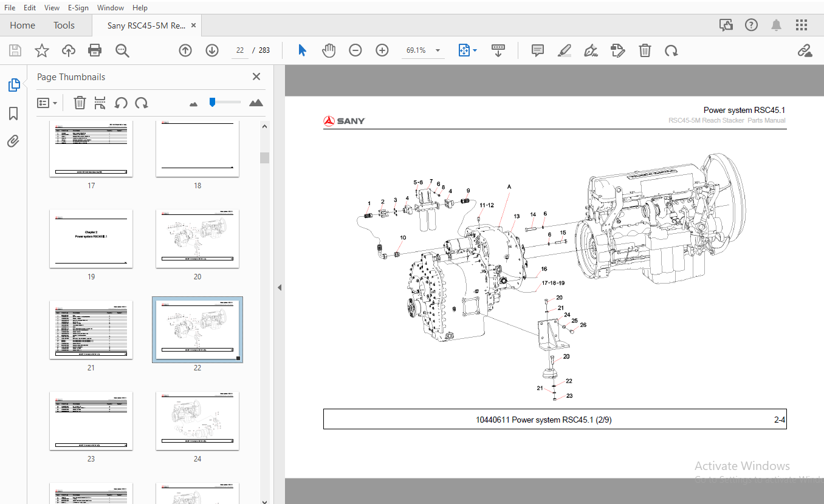The height and width of the screenshot is (504, 824).
Task: Save the file with the floppy disk icon
Action: [x=15, y=50]
